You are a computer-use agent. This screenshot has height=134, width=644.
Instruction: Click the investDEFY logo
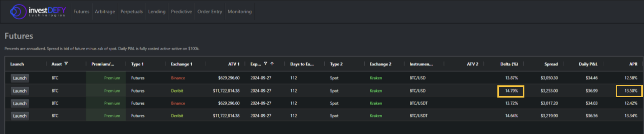point(38,12)
